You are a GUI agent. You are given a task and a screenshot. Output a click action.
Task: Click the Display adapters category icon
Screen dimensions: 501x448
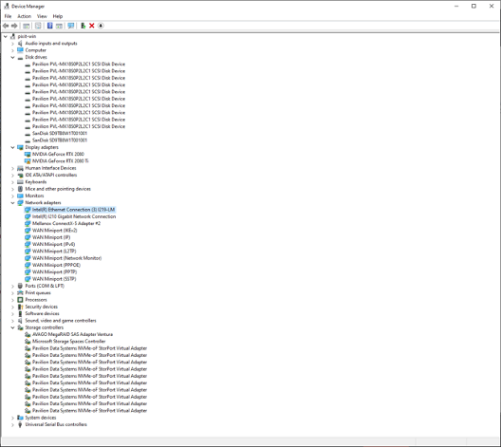pos(20,147)
